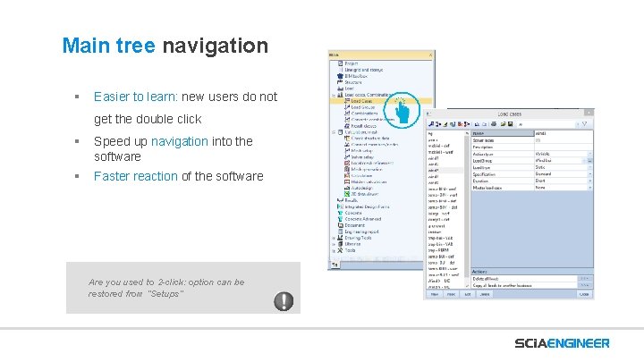The height and width of the screenshot is (362, 644).
Task: Open the filter dropdown in Load cases toolbar
Action: (579, 124)
